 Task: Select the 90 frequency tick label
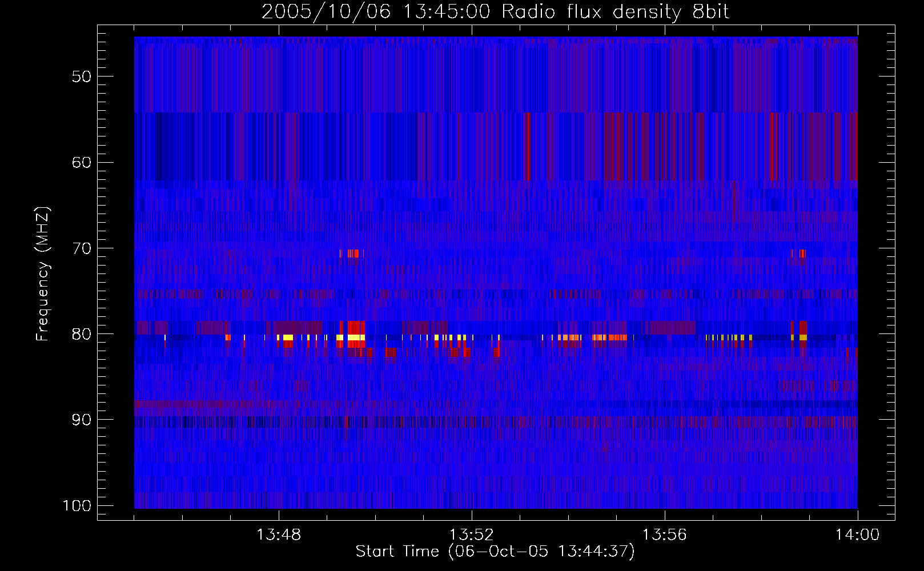[82, 420]
